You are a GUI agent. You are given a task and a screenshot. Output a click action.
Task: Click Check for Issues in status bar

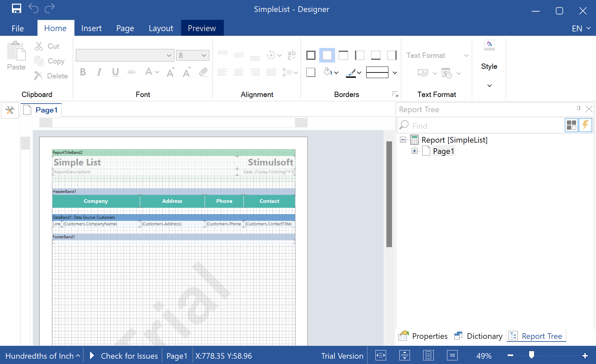[x=129, y=356]
